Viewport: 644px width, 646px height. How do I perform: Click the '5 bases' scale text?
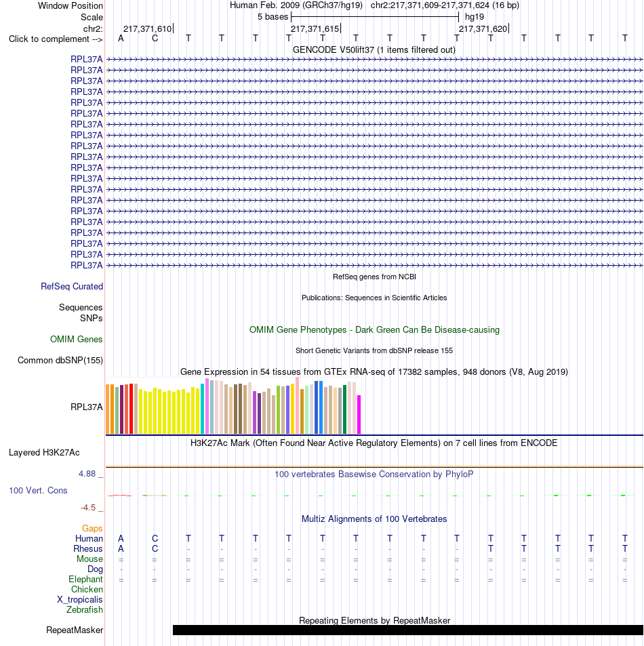[273, 17]
